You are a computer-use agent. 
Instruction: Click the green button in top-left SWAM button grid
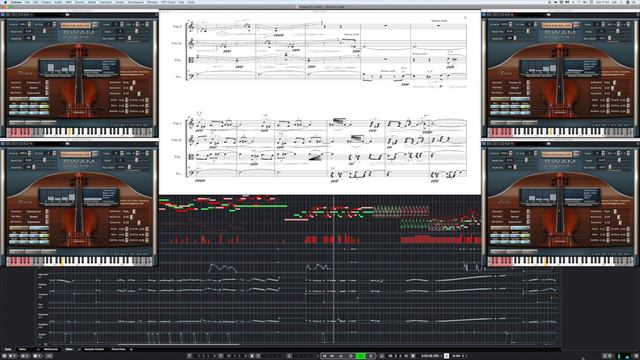pos(44,107)
